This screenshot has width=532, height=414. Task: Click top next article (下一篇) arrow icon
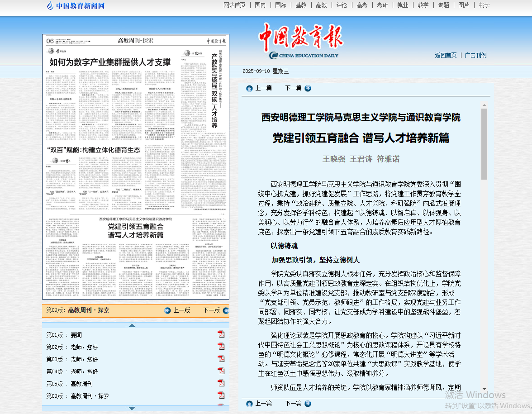pos(308,88)
